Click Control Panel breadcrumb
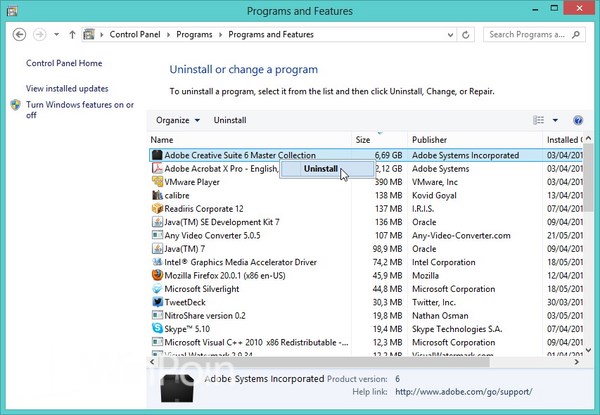Screen dimensions: 600x415 pos(135,34)
